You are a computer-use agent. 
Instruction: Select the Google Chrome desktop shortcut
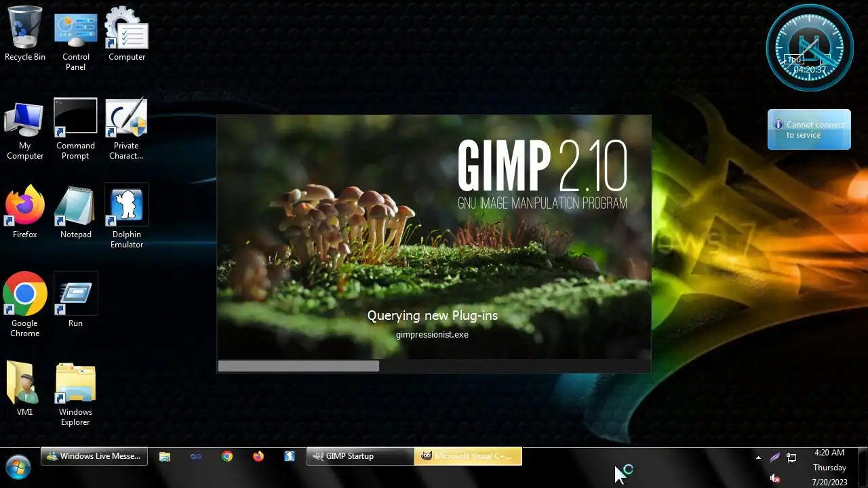(25, 305)
